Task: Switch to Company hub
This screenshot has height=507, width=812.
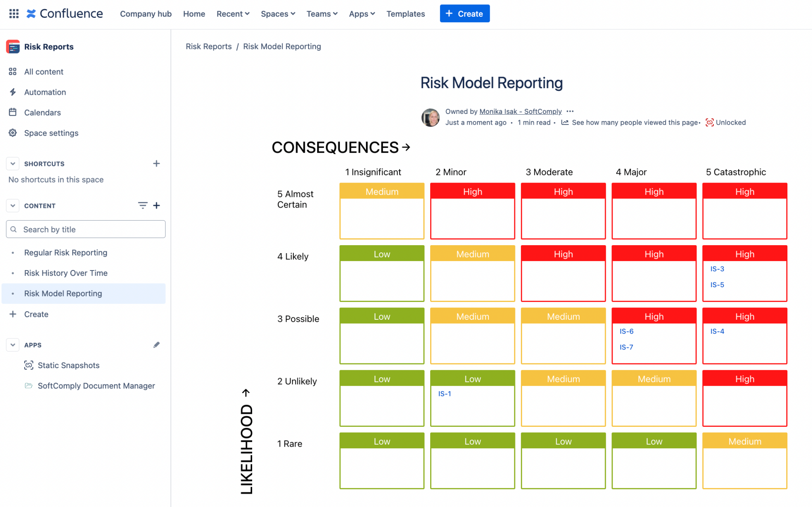Action: tap(146, 13)
